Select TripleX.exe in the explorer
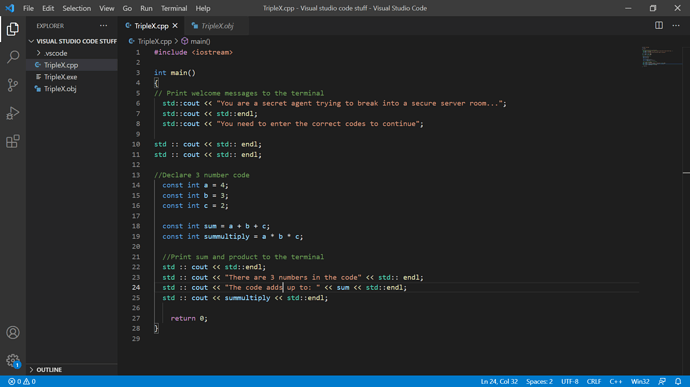 click(x=72, y=77)
